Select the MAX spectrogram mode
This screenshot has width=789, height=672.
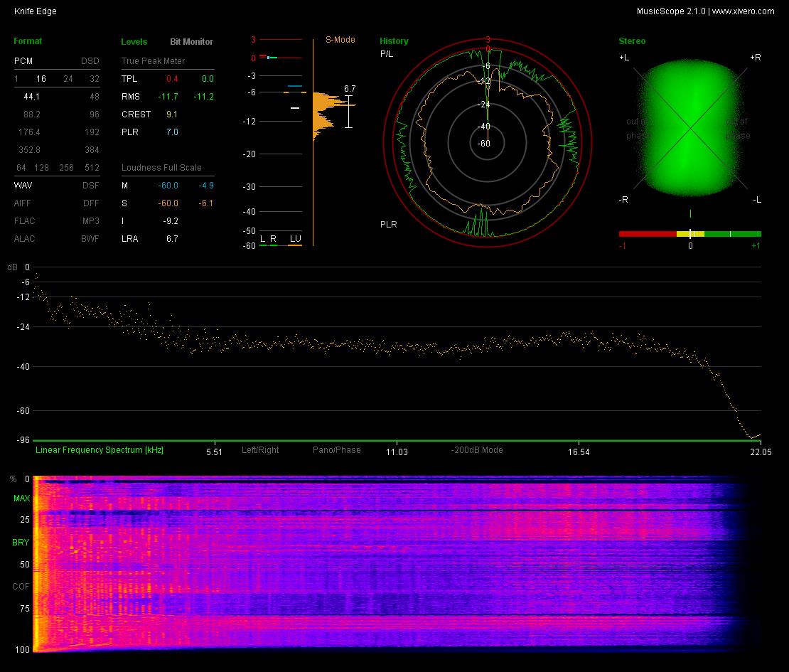click(x=21, y=498)
